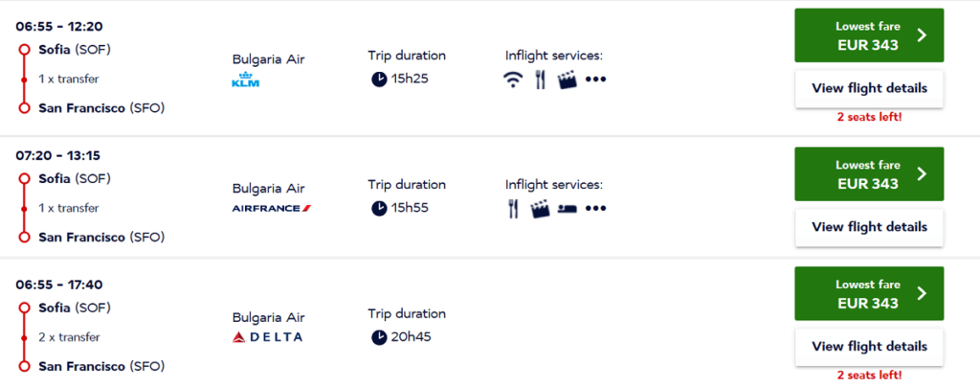
Task: Click the clock icon beside 20h45 duration
Action: click(379, 337)
